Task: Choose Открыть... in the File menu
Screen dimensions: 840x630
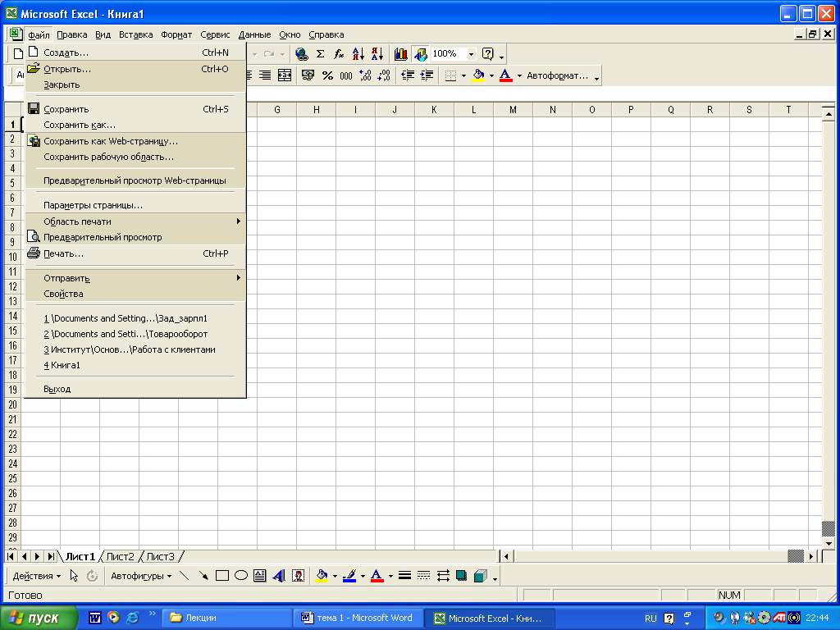Action: [x=135, y=69]
